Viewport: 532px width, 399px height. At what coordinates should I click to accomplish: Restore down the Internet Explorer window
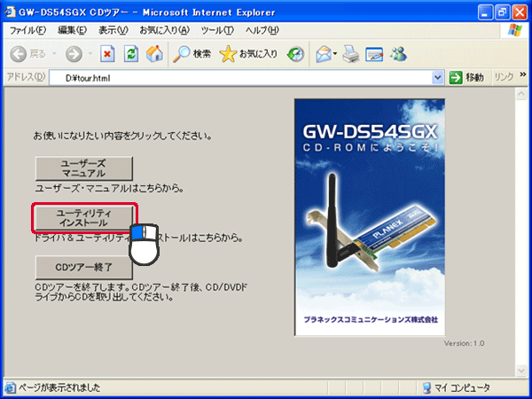[x=503, y=13]
